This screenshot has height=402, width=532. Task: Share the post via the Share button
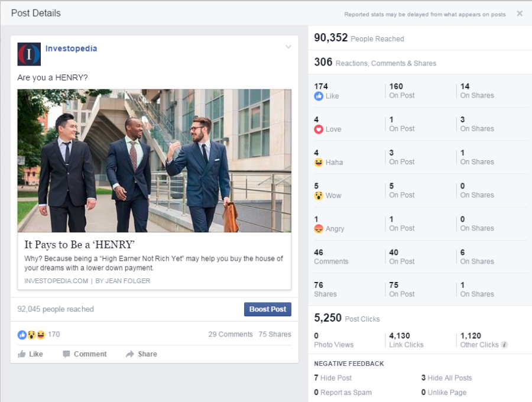tap(141, 354)
